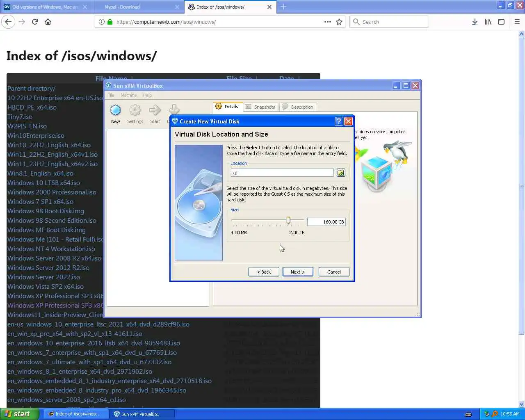This screenshot has height=420, width=525.
Task: Cancel the Create New Virtual Disk wizard
Action: pos(334,272)
